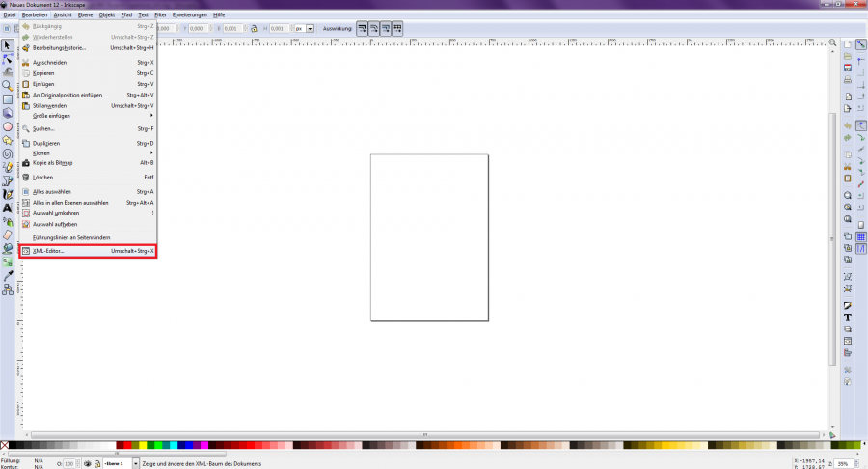Open the px units dropdown
Viewport: 868px width, 469px height.
click(304, 29)
